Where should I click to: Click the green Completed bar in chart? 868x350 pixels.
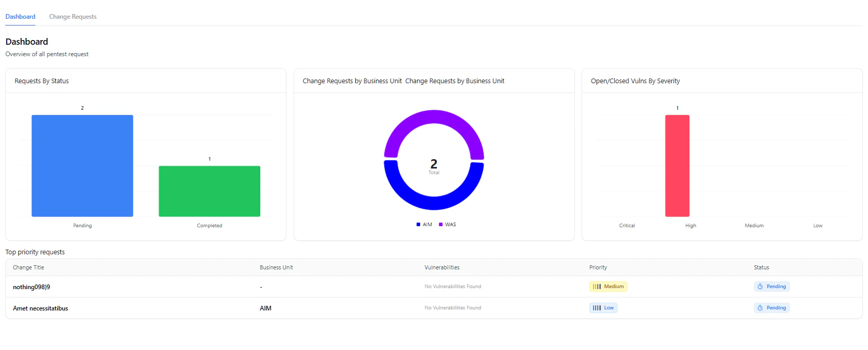click(x=209, y=191)
